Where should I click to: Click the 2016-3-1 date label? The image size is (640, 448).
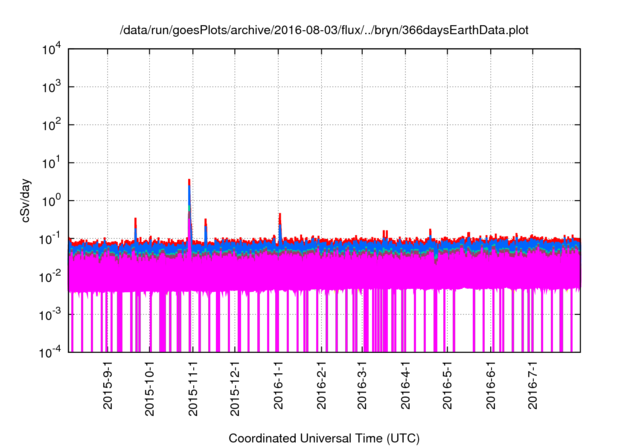[362, 385]
